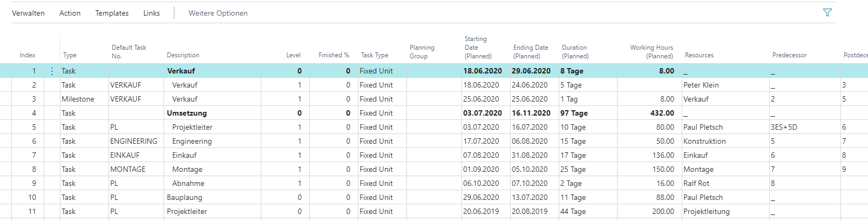Open the filter pane icon

[x=827, y=12]
